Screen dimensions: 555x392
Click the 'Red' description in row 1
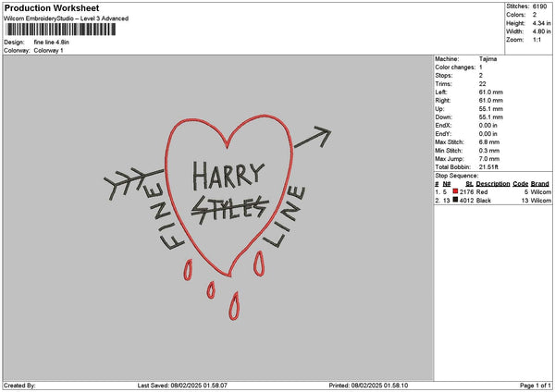tap(482, 191)
